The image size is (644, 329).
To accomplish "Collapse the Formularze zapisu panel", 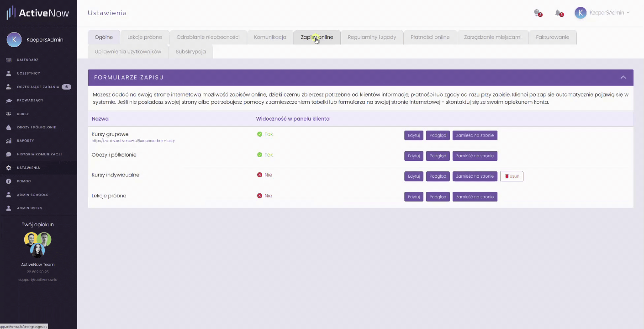I will coord(623,77).
